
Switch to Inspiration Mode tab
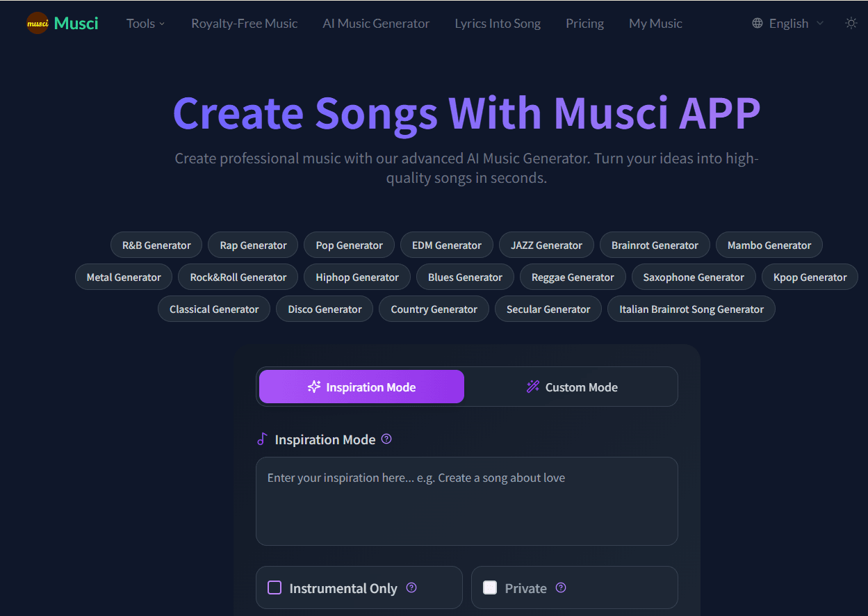point(361,387)
